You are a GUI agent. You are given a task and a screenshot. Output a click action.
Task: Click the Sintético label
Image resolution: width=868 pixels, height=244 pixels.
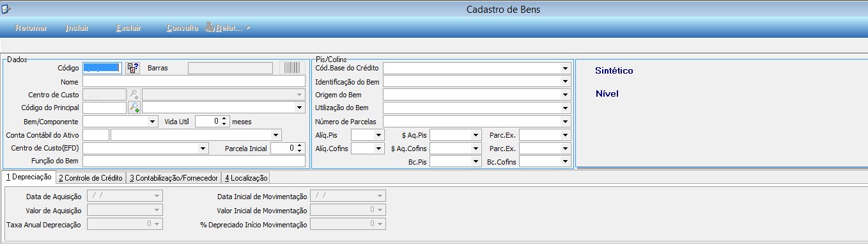[614, 70]
